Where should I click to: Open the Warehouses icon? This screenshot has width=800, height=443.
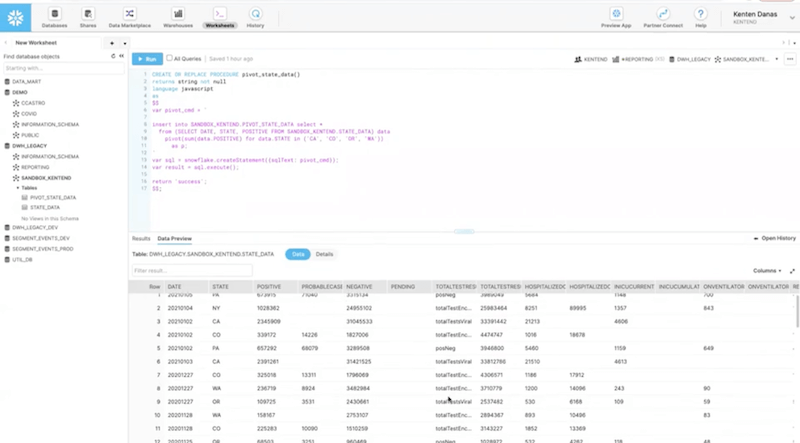(x=176, y=12)
